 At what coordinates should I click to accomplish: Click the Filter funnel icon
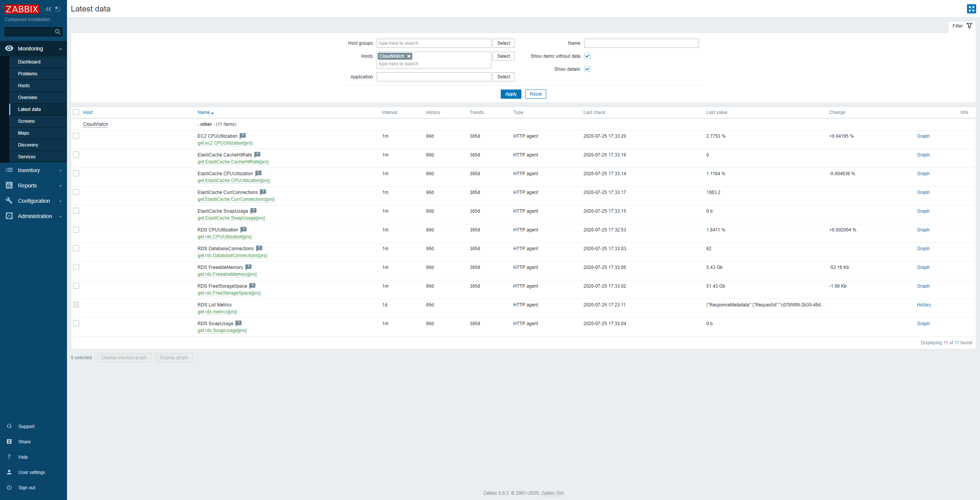pyautogui.click(x=969, y=26)
